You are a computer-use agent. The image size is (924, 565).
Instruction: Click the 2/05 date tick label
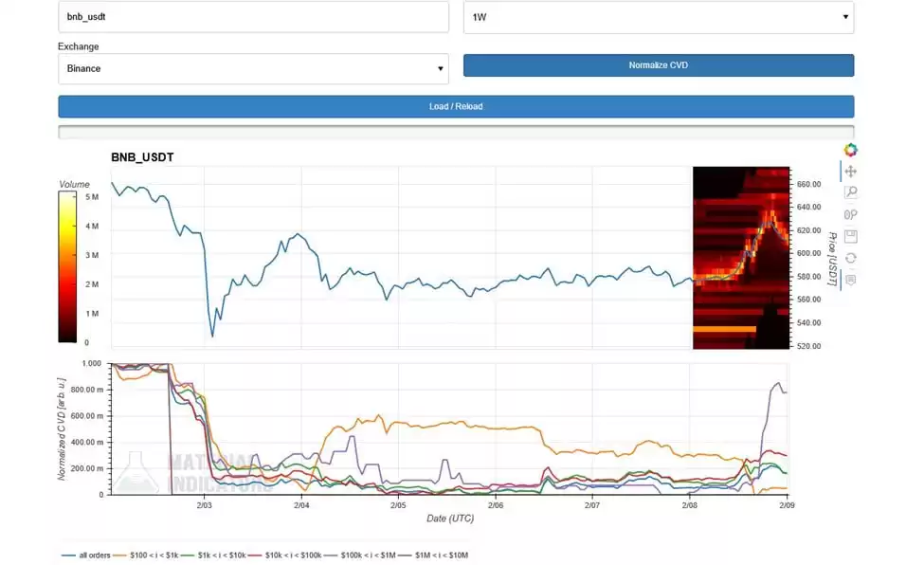pyautogui.click(x=398, y=505)
